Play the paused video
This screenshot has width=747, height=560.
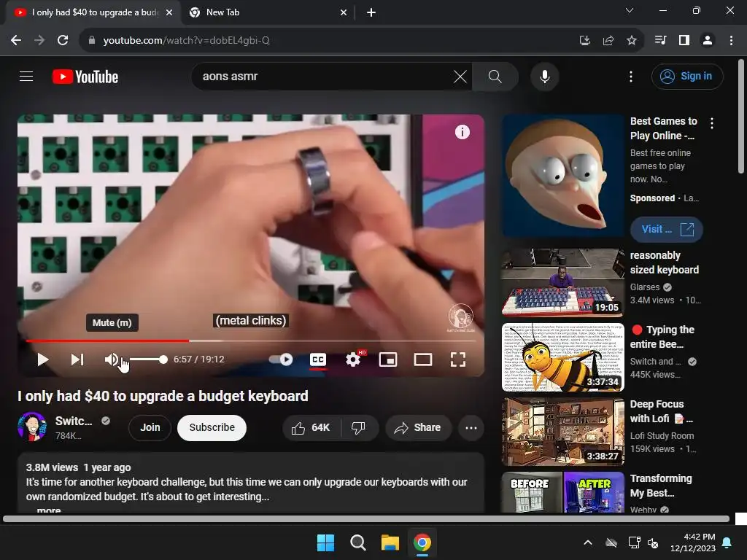[x=43, y=359]
